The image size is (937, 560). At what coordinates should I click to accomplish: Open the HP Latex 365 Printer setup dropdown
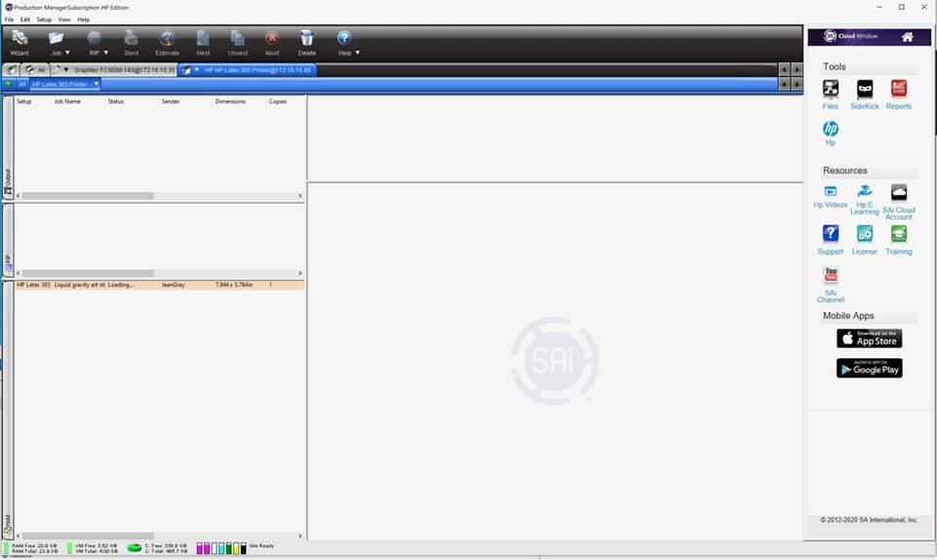click(x=96, y=84)
